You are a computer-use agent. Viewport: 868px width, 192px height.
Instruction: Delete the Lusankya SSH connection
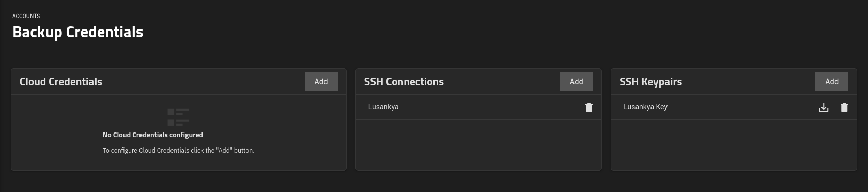tap(588, 108)
